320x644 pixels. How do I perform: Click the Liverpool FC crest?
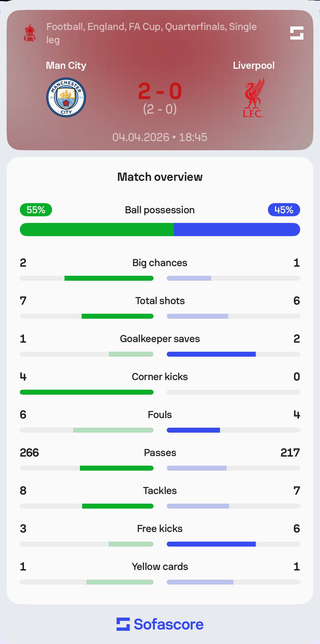point(254,98)
